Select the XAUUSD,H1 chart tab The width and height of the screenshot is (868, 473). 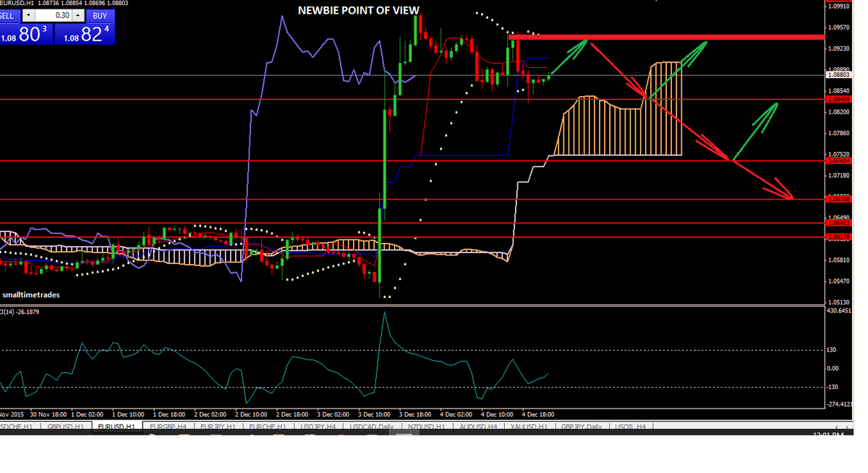[529, 427]
